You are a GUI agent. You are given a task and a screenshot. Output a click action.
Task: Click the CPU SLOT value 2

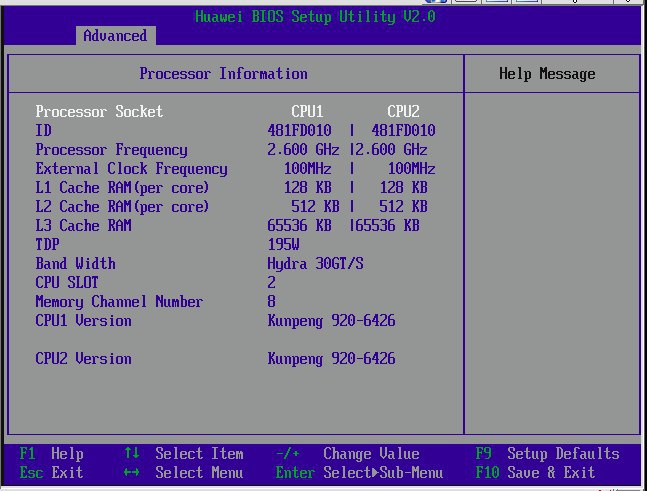[271, 282]
